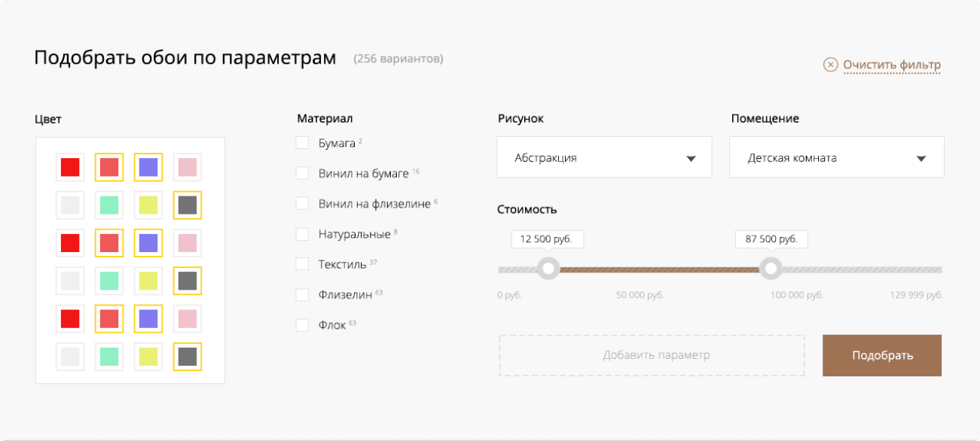
Task: Click the '87 500 руб.' value bubble
Action: tap(771, 239)
